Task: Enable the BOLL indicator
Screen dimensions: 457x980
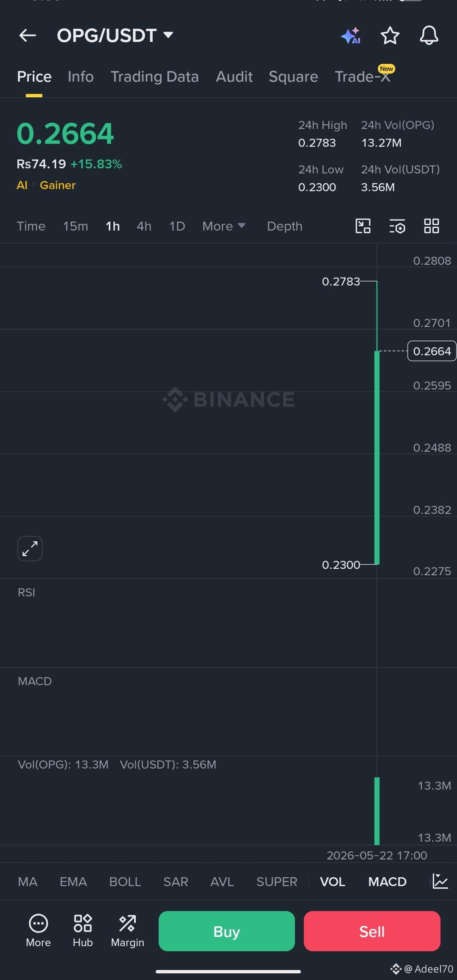Action: [125, 882]
